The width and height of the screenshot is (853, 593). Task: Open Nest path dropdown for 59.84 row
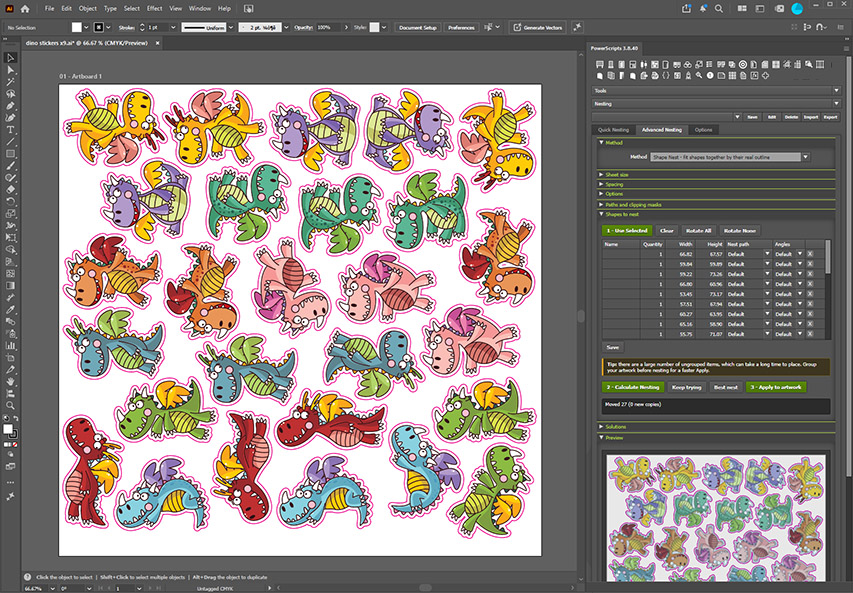(767, 264)
